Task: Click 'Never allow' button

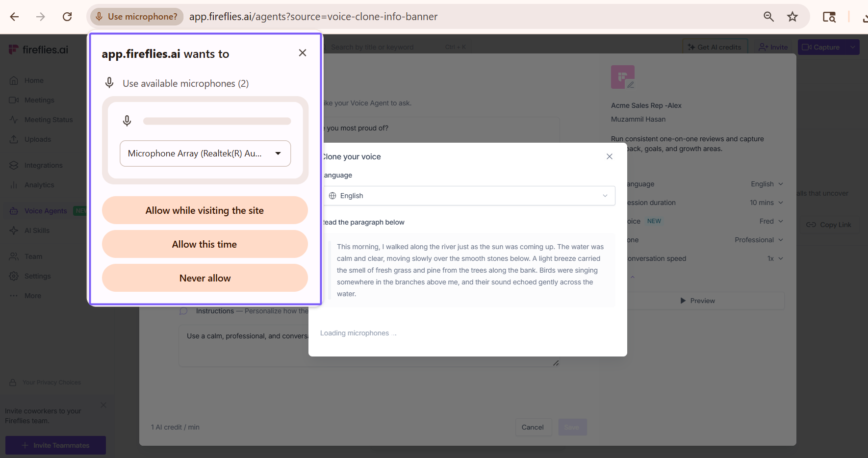Action: click(205, 278)
